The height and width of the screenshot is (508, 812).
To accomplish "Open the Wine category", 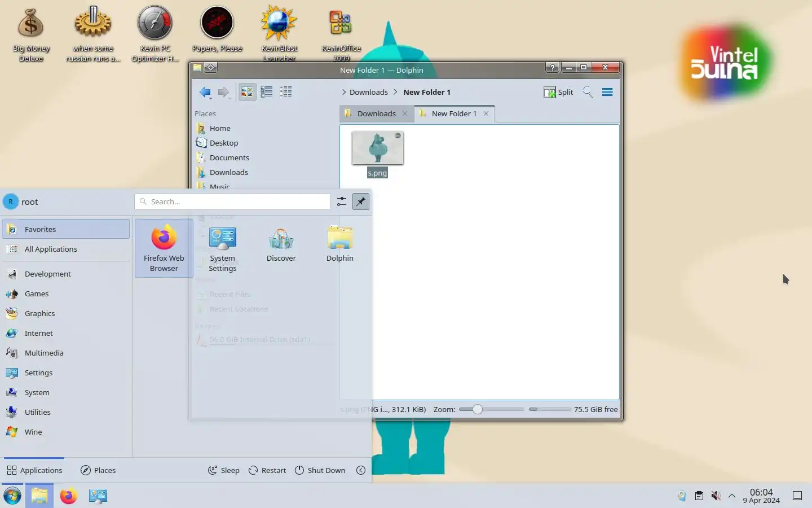I will pos(66,432).
